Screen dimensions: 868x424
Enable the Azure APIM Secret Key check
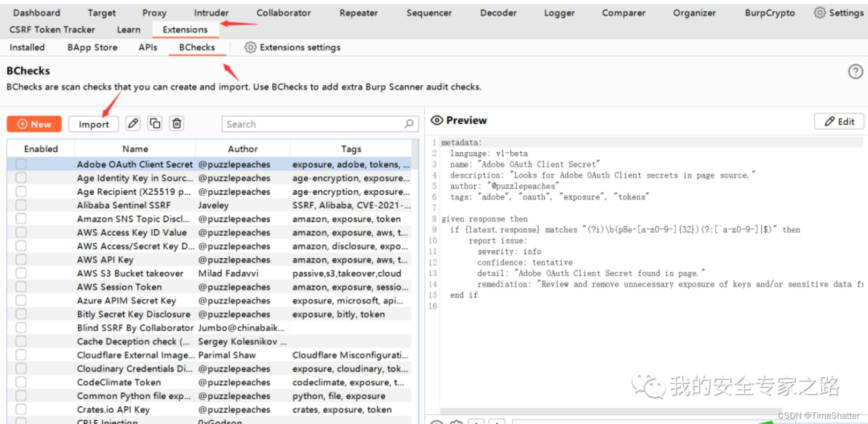[21, 300]
